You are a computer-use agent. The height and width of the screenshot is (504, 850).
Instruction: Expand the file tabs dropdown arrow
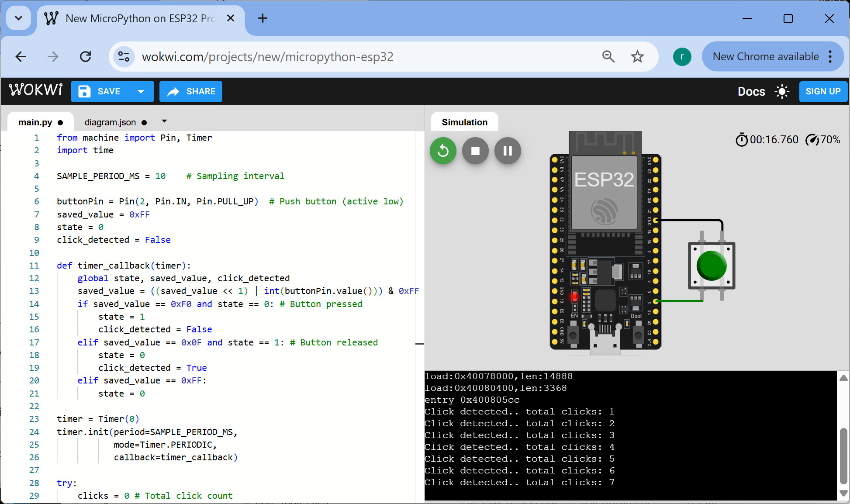coord(164,121)
